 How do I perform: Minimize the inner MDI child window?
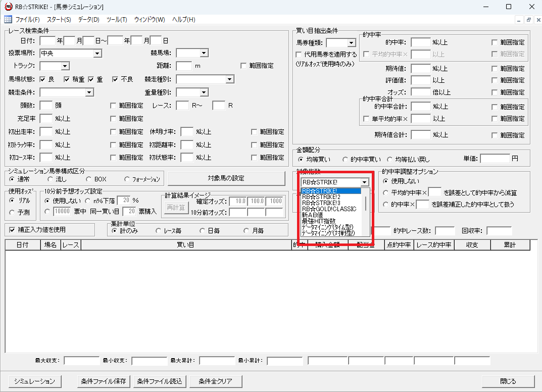(518, 20)
